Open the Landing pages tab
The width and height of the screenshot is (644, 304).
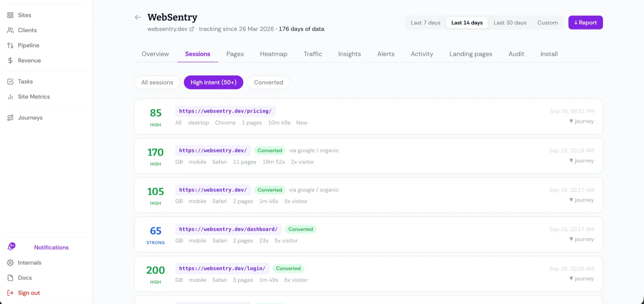tap(471, 54)
